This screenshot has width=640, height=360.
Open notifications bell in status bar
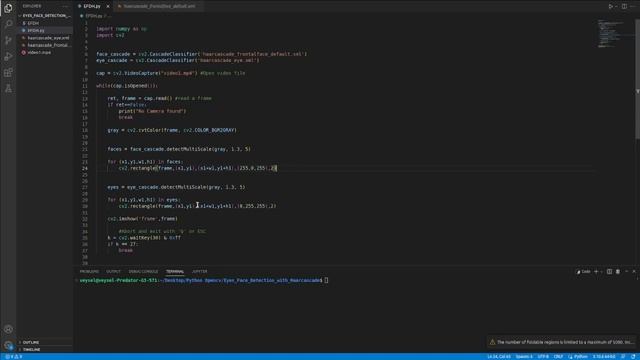point(633,357)
